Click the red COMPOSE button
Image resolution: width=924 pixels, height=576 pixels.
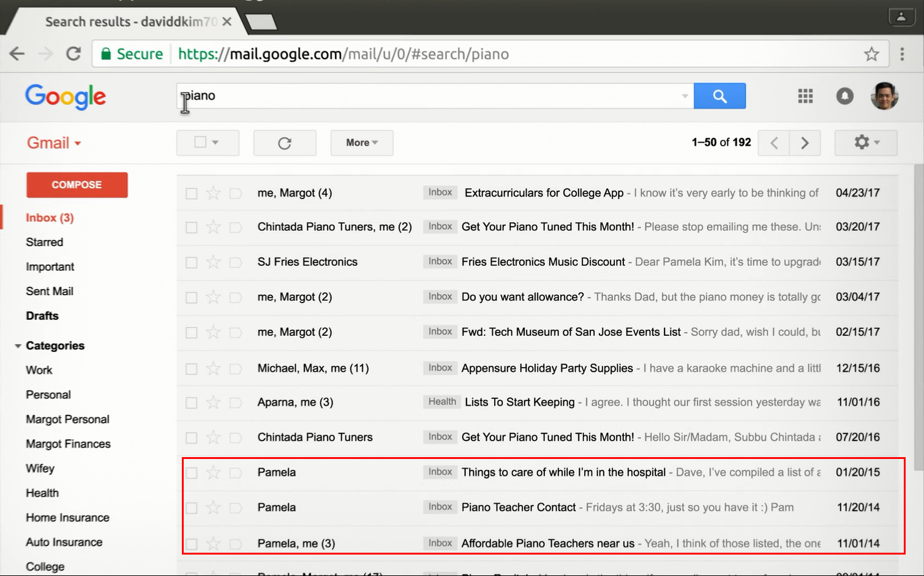[77, 184]
